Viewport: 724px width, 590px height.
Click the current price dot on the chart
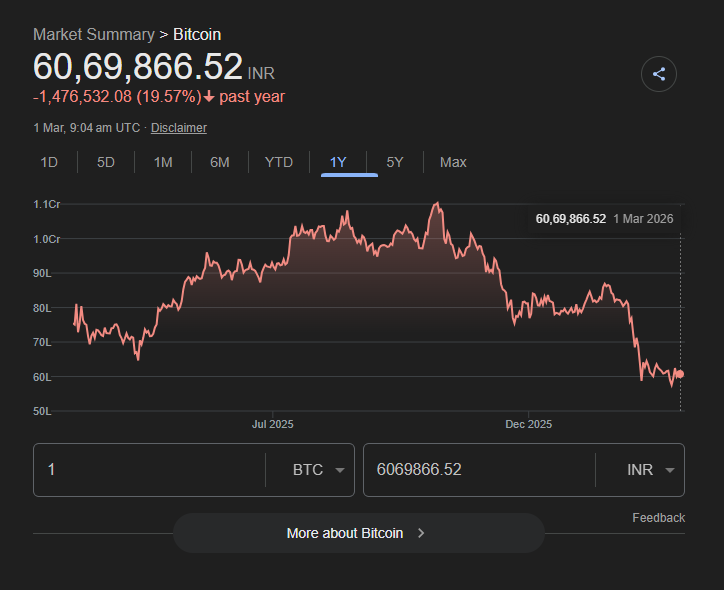pos(680,374)
